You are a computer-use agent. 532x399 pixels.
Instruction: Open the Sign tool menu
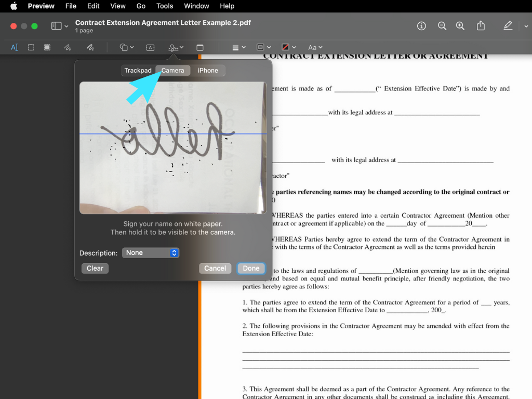coord(176,47)
